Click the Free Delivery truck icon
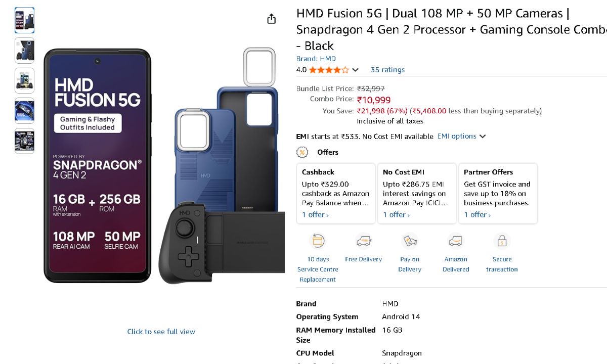 363,241
